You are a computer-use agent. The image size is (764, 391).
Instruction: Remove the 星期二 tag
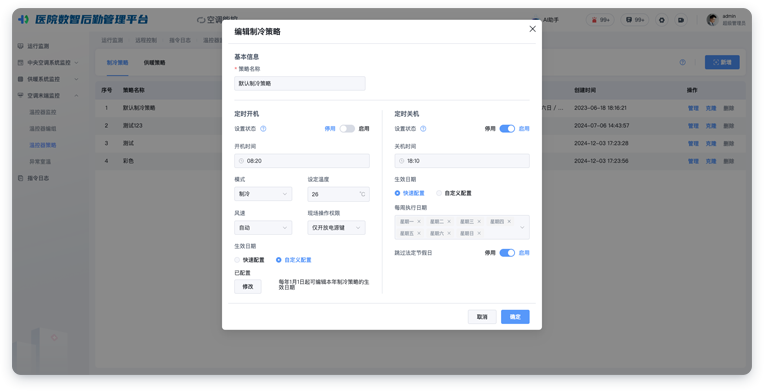click(449, 221)
